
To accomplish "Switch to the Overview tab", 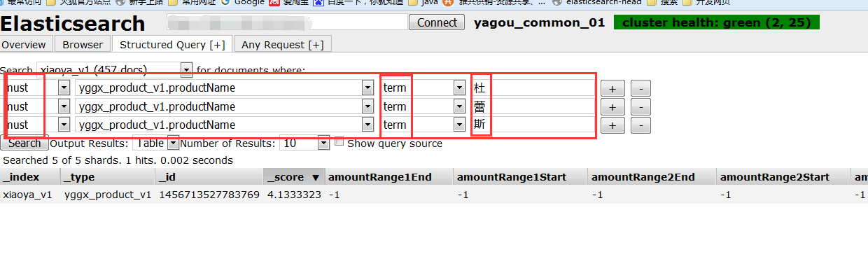I will click(x=26, y=44).
